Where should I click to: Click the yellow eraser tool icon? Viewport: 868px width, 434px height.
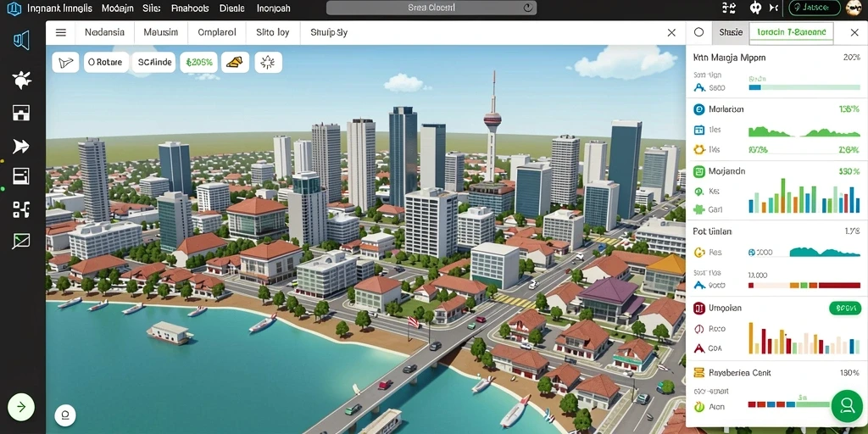pyautogui.click(x=235, y=63)
